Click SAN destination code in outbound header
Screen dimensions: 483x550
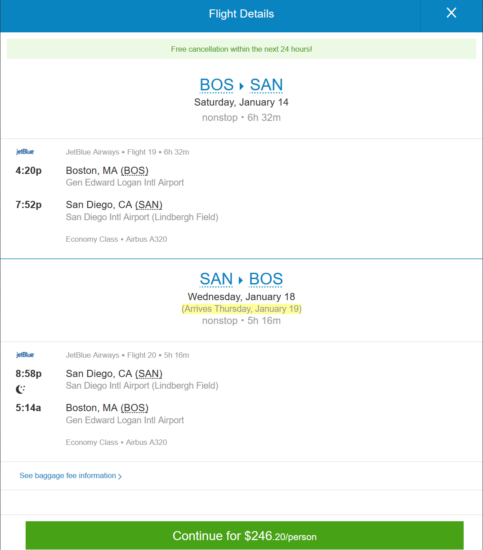pyautogui.click(x=266, y=85)
